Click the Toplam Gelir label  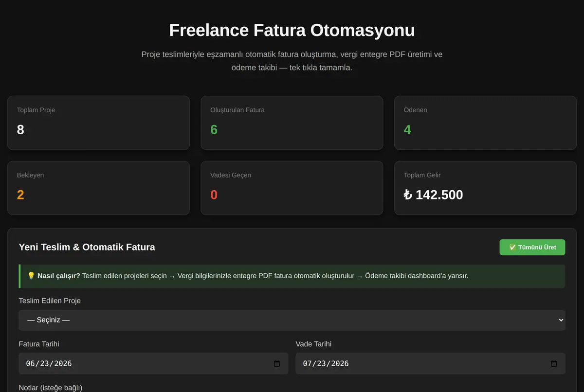[x=422, y=175]
